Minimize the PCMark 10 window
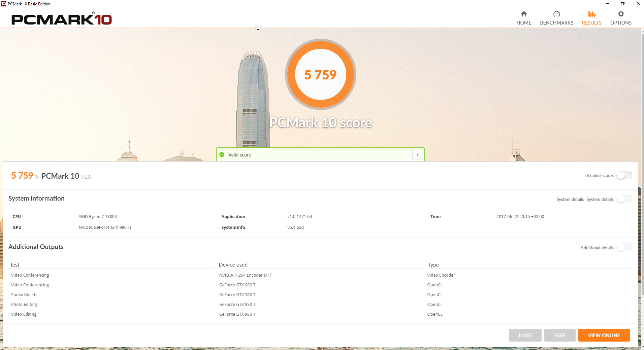 click(x=608, y=4)
